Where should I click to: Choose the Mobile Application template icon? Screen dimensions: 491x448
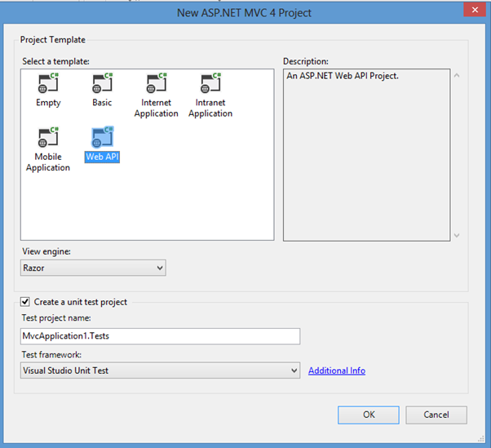[48, 138]
